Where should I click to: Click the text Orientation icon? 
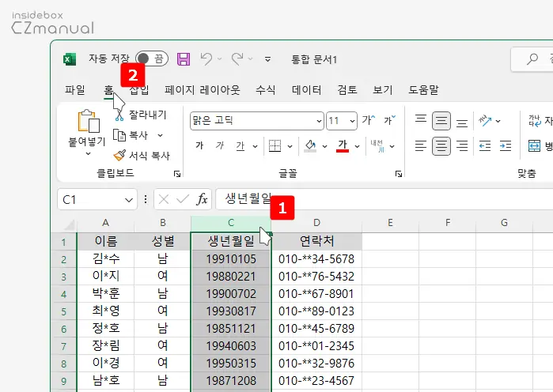485,121
